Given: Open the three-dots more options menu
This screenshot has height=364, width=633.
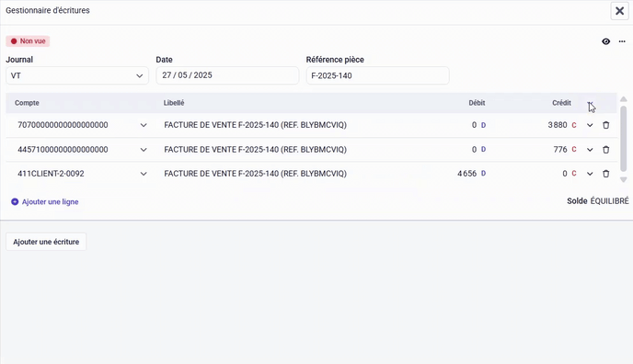Looking at the screenshot, I should tap(622, 41).
